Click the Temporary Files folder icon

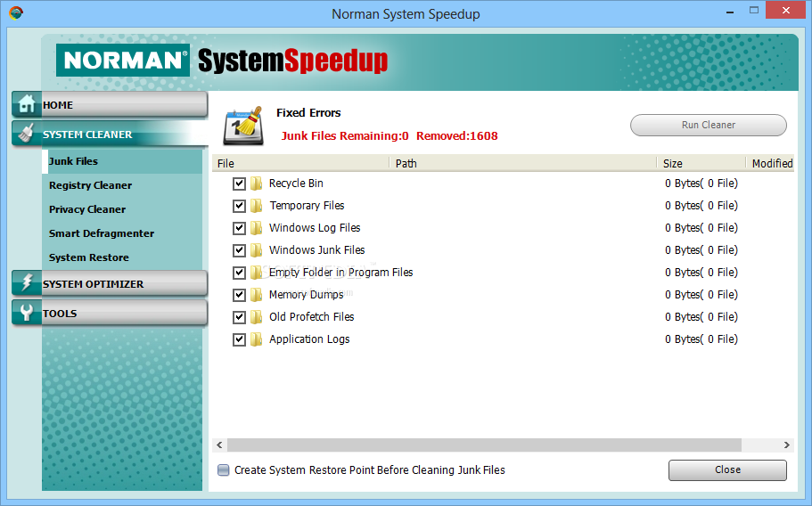[x=257, y=206]
